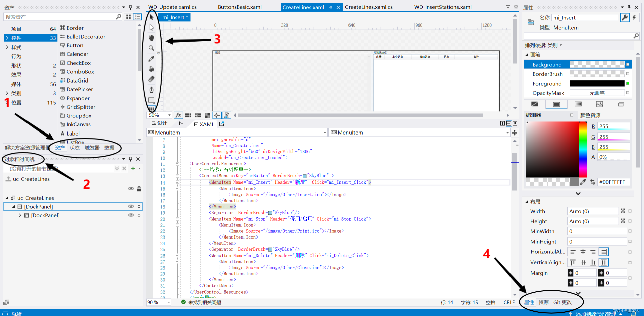Select the Pan hand tool
Screen dimensions: 644x316
[x=152, y=38]
